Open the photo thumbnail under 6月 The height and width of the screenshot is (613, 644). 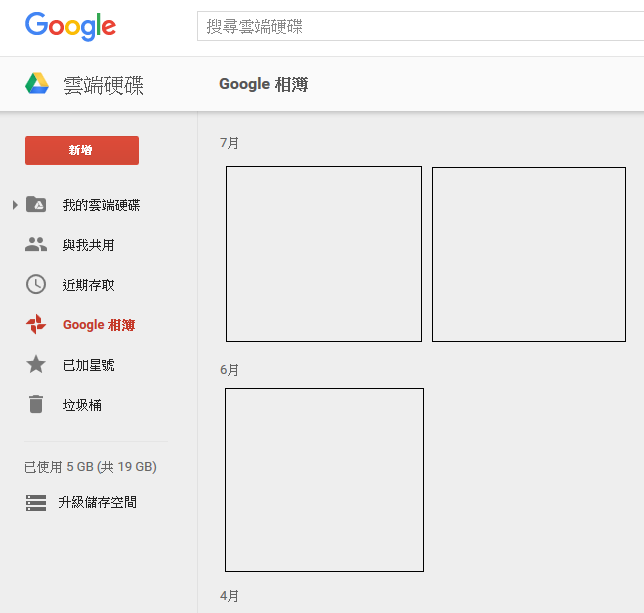[x=324, y=480]
